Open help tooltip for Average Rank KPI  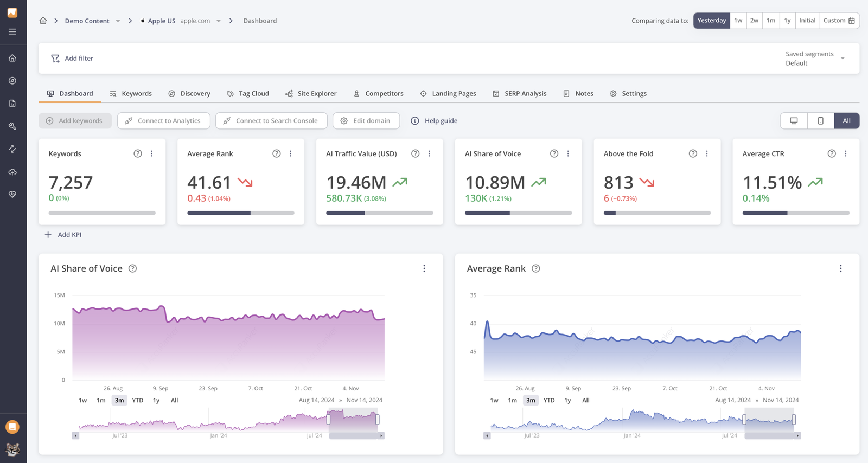click(277, 154)
